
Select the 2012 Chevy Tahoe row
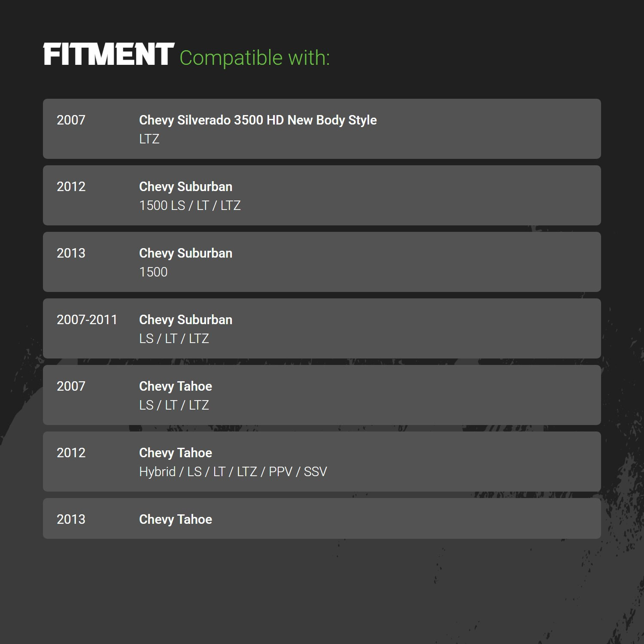coord(322,462)
